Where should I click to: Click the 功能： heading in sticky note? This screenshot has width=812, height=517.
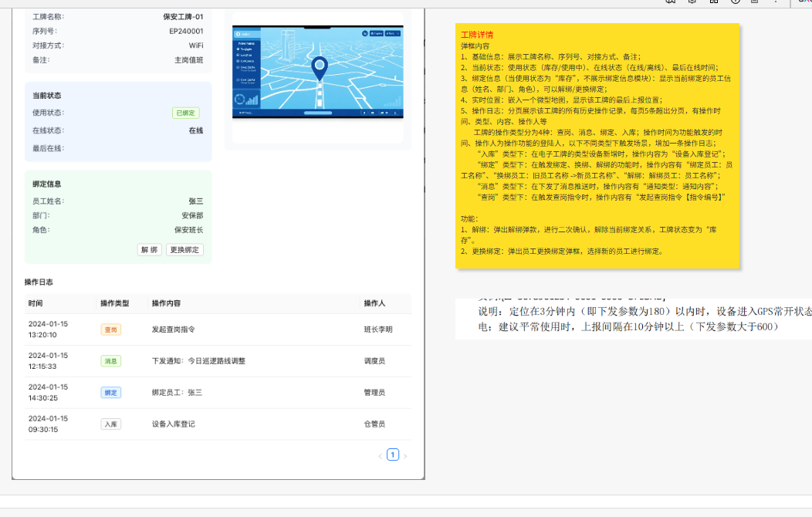click(470, 219)
